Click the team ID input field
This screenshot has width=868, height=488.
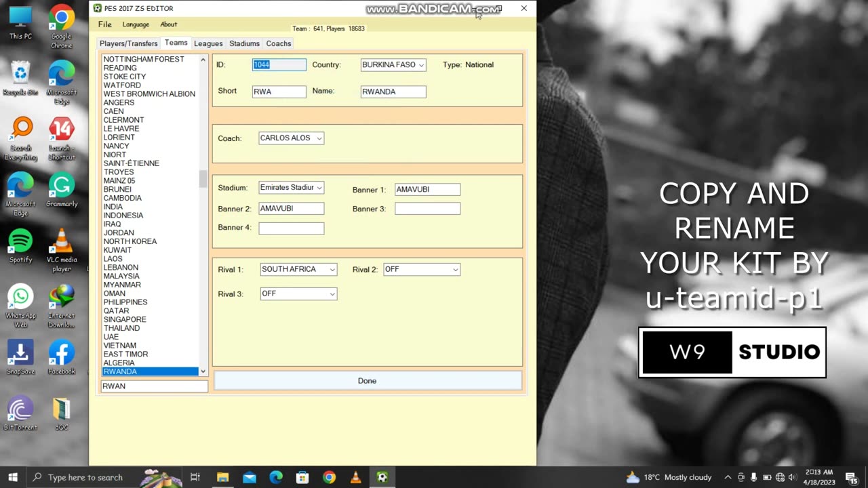(279, 65)
